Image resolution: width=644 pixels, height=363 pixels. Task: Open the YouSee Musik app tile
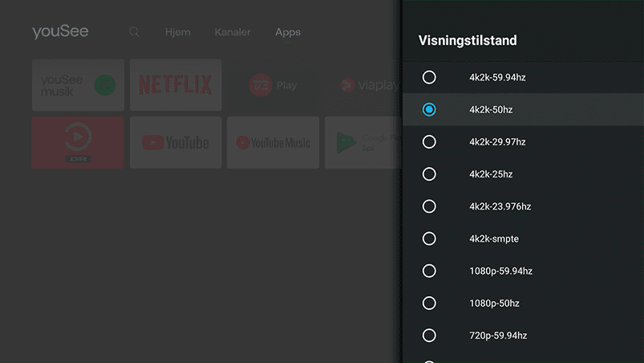tap(78, 85)
